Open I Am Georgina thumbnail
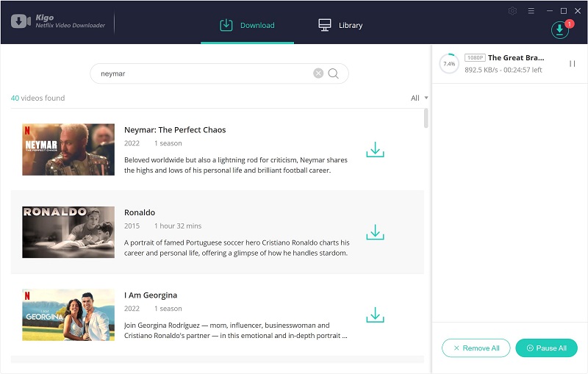The height and width of the screenshot is (374, 588). [x=68, y=314]
